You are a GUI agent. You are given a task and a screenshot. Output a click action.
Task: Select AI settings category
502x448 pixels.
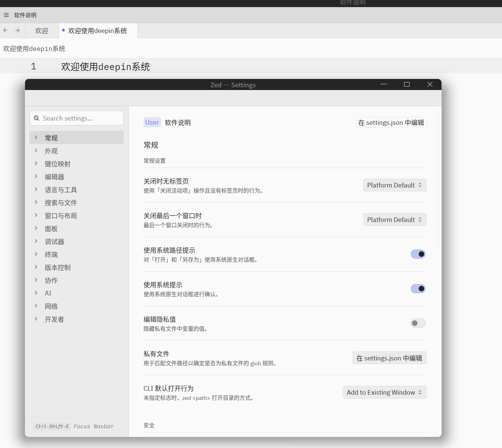[77, 293]
